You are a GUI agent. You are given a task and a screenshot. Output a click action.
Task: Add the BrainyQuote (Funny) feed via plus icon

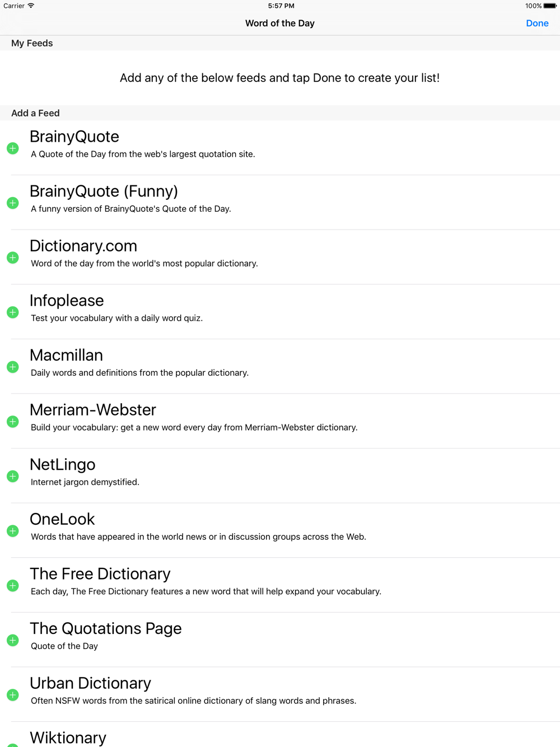pyautogui.click(x=13, y=203)
